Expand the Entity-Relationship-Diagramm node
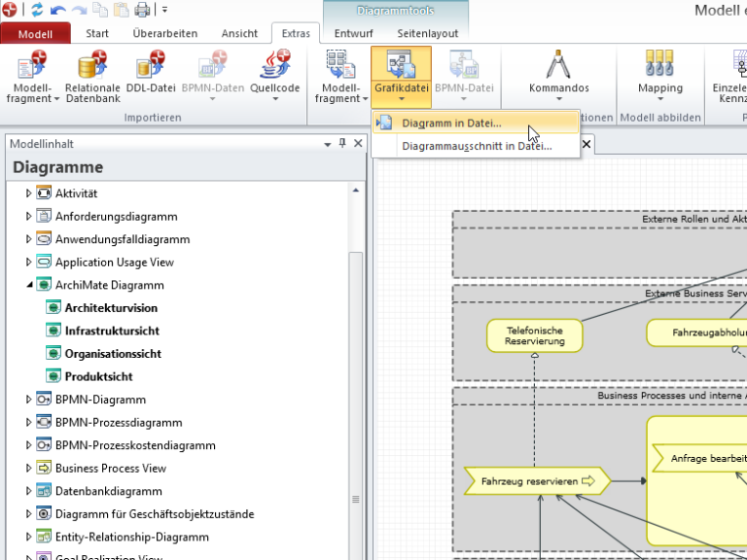 coord(28,537)
